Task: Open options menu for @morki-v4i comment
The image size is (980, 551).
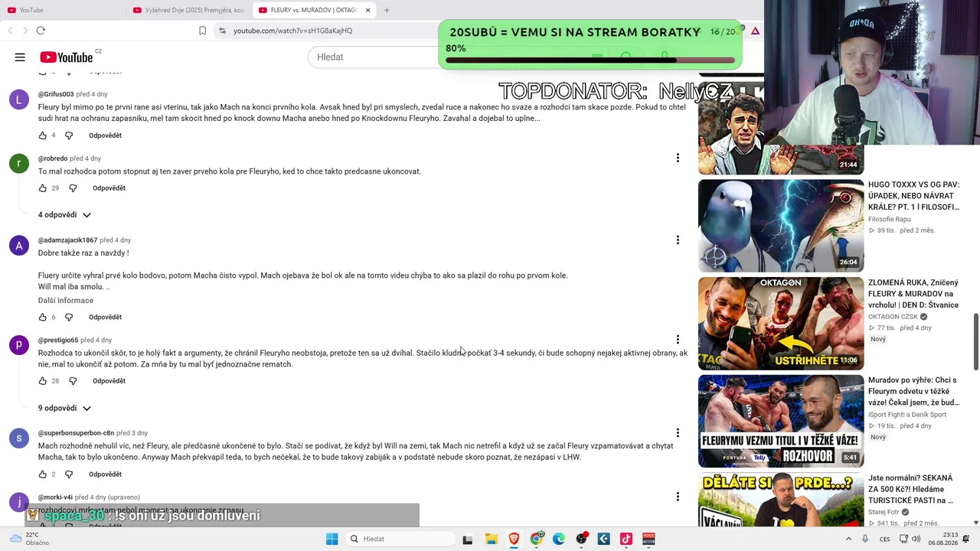Action: (x=678, y=497)
